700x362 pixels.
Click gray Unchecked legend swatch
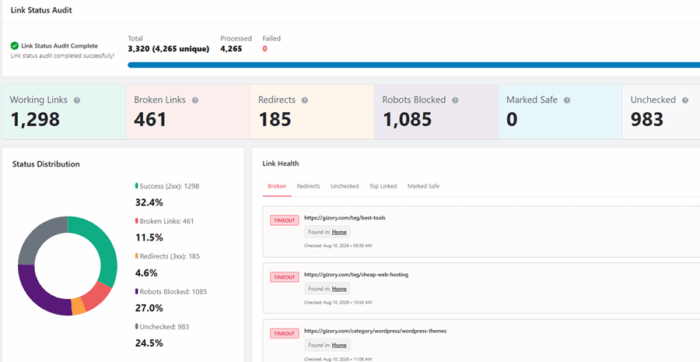click(137, 327)
